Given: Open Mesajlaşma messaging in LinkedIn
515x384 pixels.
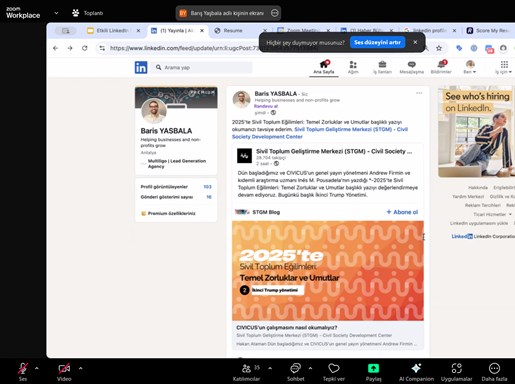Looking at the screenshot, I should tap(412, 67).
